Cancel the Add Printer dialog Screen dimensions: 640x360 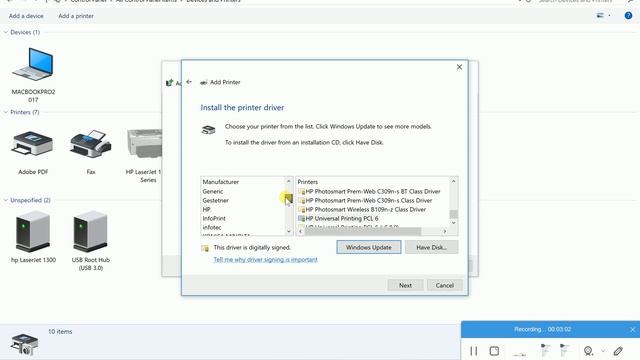[x=444, y=285]
